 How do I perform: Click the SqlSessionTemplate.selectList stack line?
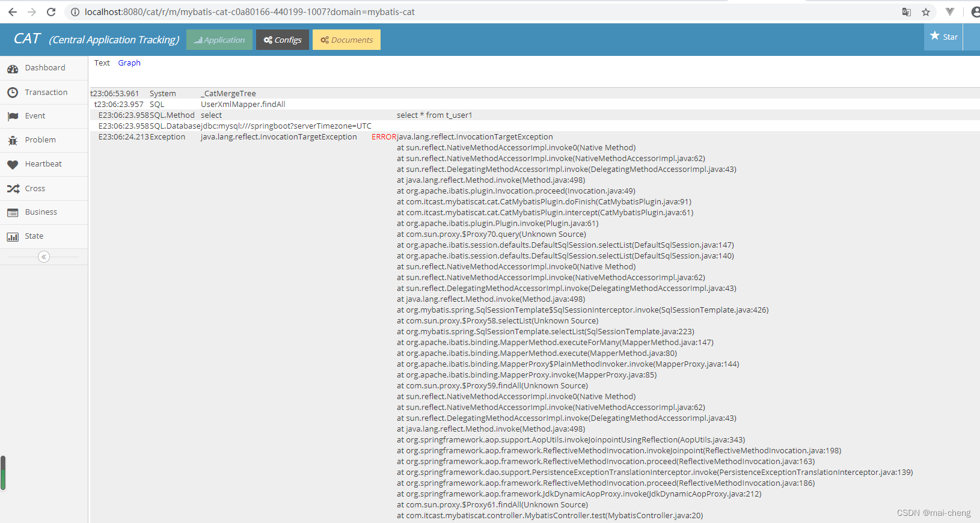(x=545, y=331)
